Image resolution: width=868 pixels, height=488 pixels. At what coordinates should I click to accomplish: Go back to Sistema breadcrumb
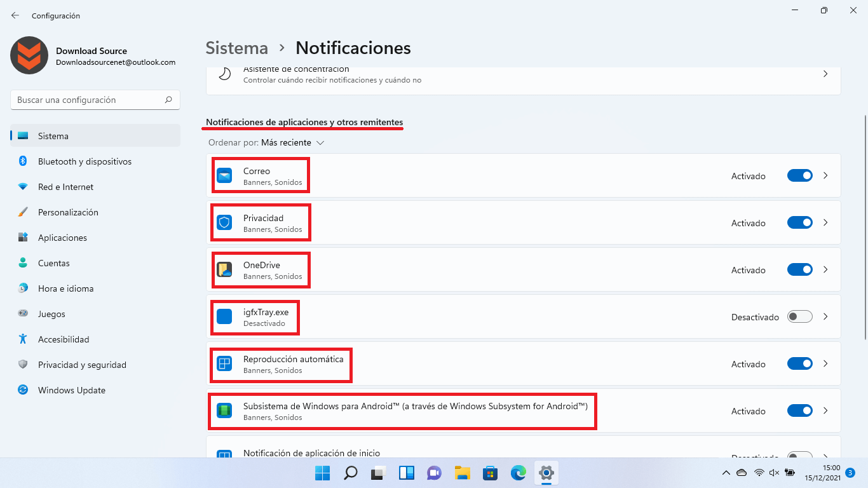point(236,48)
